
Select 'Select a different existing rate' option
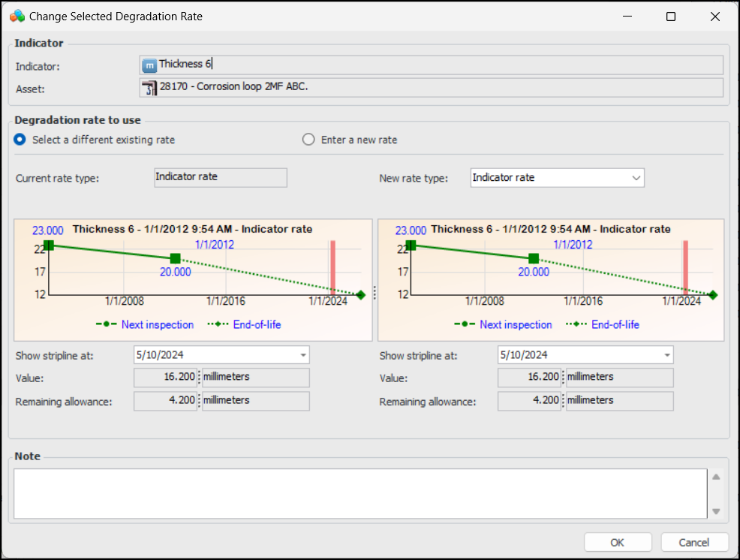click(20, 140)
